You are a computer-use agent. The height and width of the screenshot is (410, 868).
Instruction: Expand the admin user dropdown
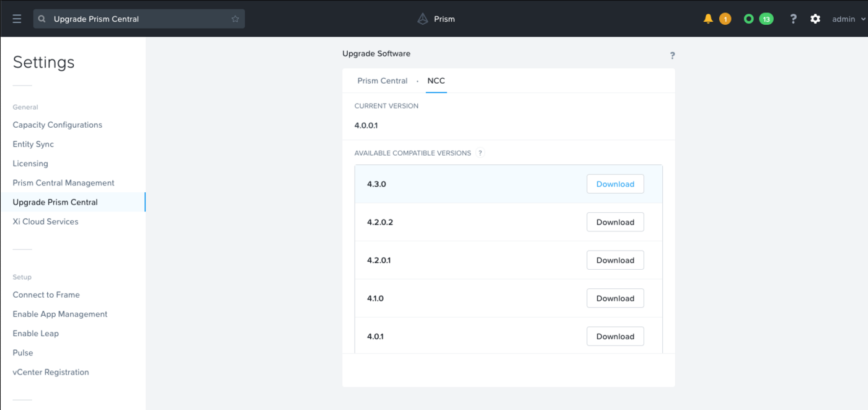coord(847,19)
